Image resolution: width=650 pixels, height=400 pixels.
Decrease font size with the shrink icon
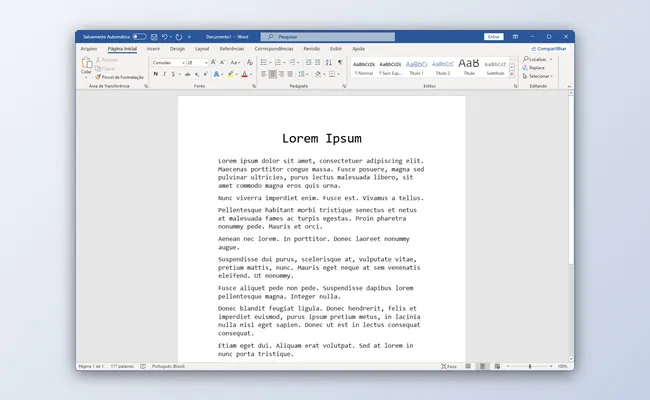pyautogui.click(x=222, y=63)
